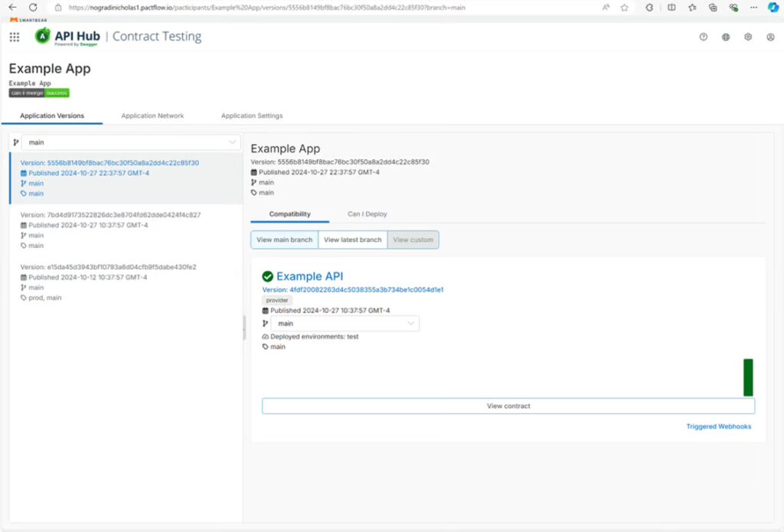
Task: Open the help question mark icon
Action: (x=703, y=37)
